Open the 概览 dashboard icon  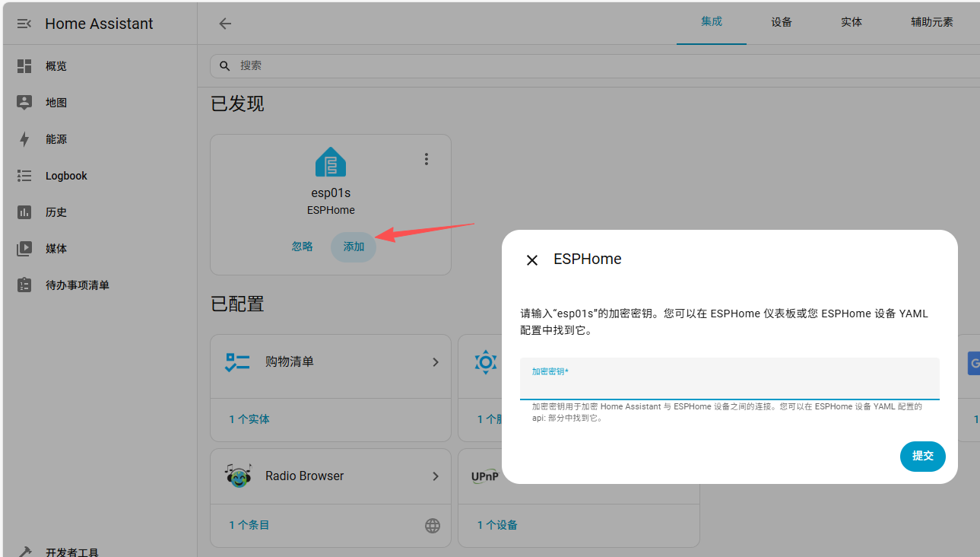pos(24,66)
